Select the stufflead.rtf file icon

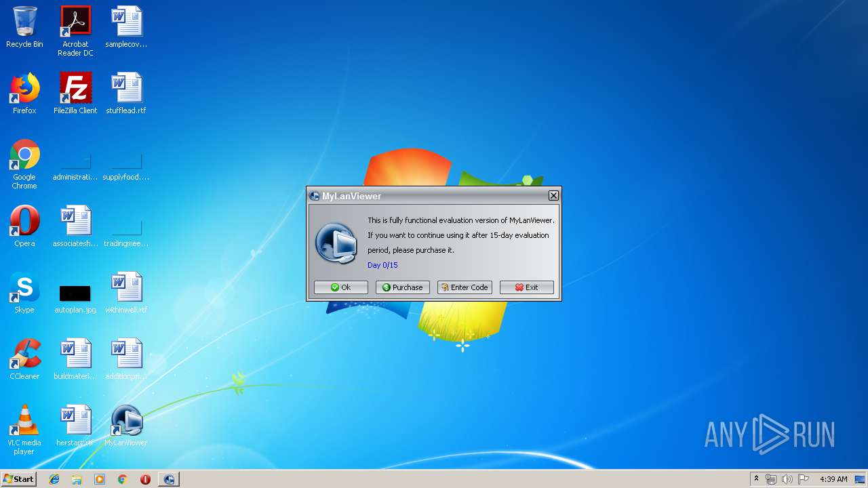126,94
